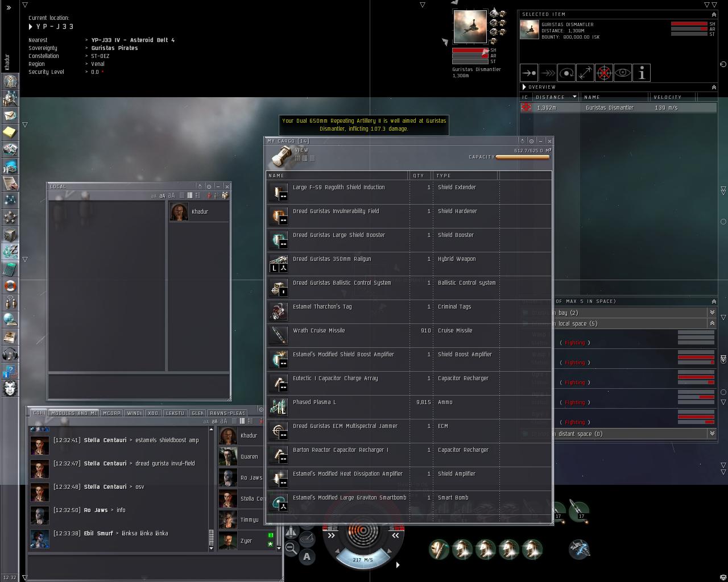Sort cargo by the Type column header
The height and width of the screenshot is (582, 728).
(466, 176)
